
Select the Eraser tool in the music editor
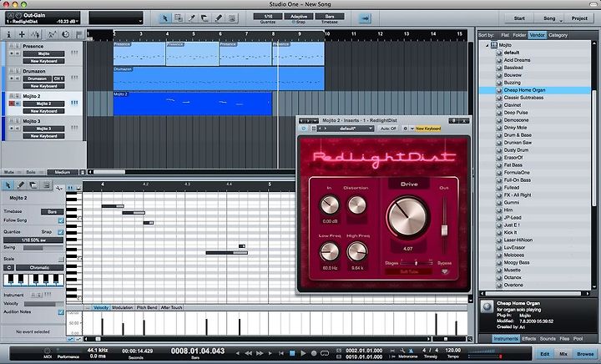[x=33, y=185]
